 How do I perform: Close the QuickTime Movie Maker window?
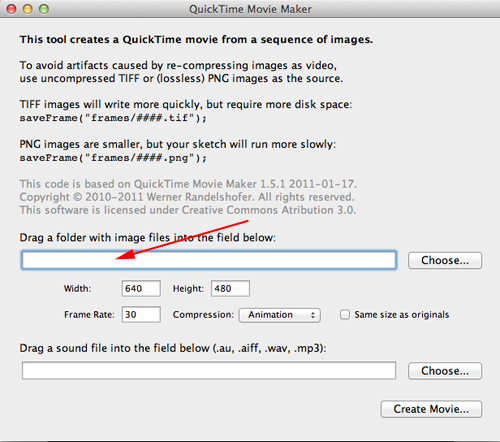pyautogui.click(x=12, y=9)
